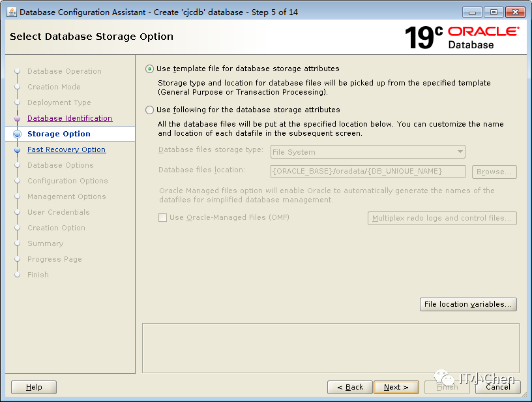Click the empty message area at the bottom

[x=331, y=348]
